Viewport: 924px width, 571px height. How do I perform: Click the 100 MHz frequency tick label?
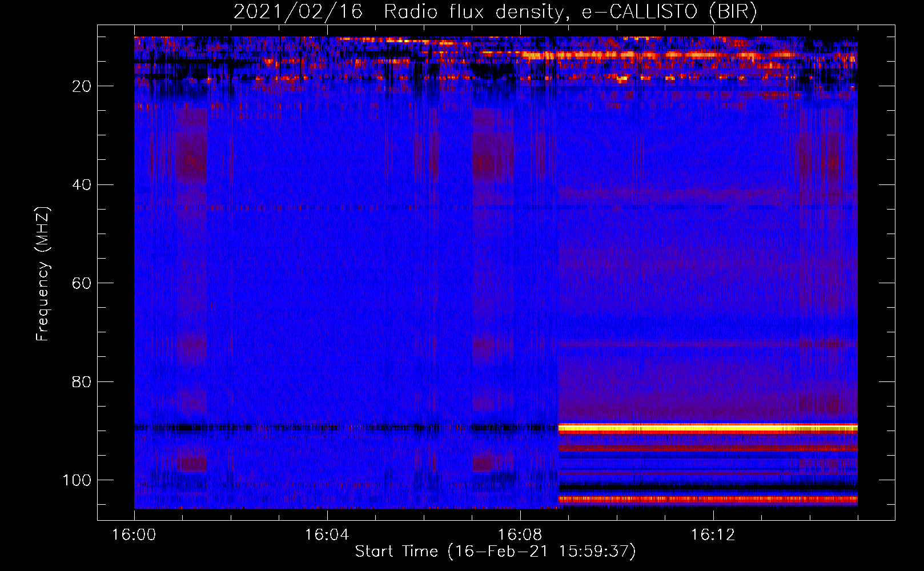(77, 480)
